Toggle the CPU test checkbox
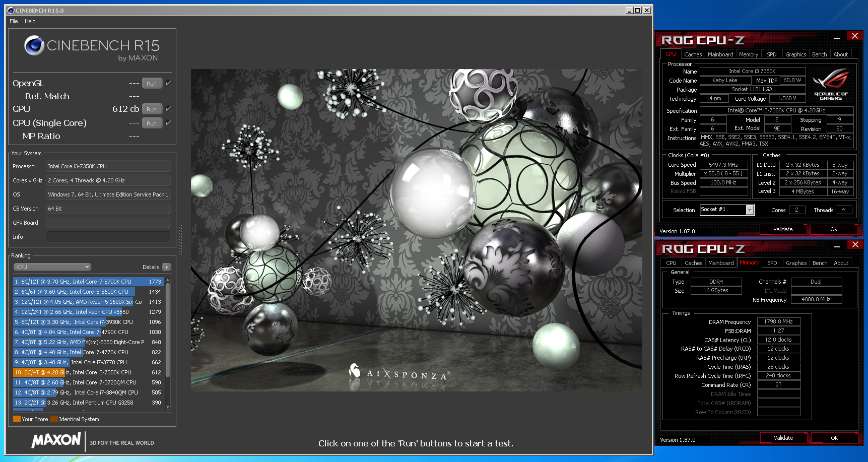868x462 pixels. click(168, 109)
